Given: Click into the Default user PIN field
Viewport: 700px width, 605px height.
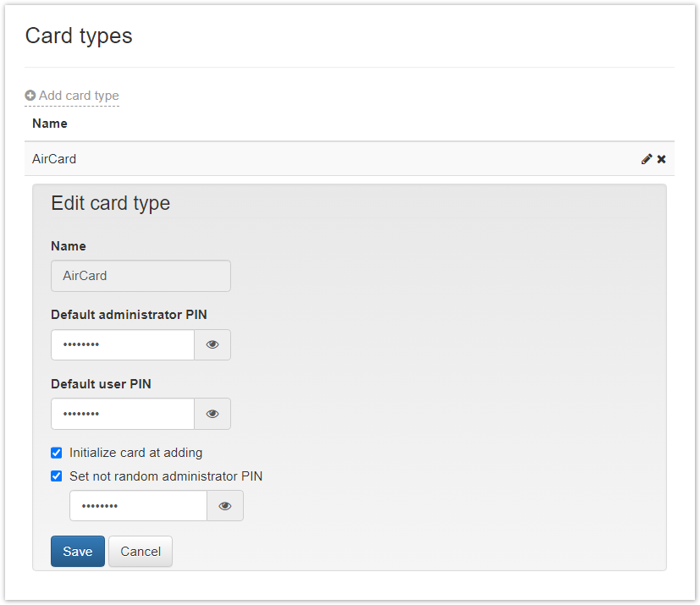Looking at the screenshot, I should 123,414.
